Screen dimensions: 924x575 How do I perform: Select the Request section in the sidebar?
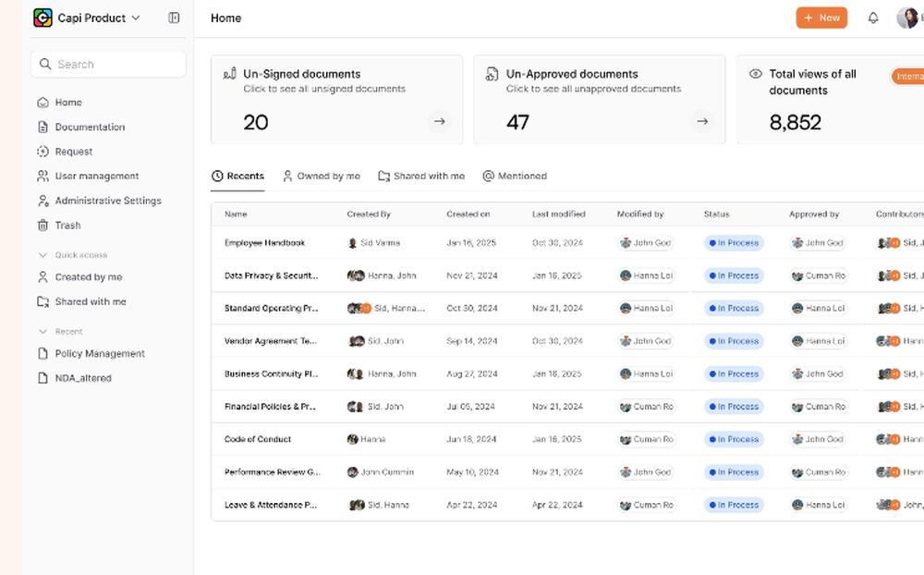[73, 151]
